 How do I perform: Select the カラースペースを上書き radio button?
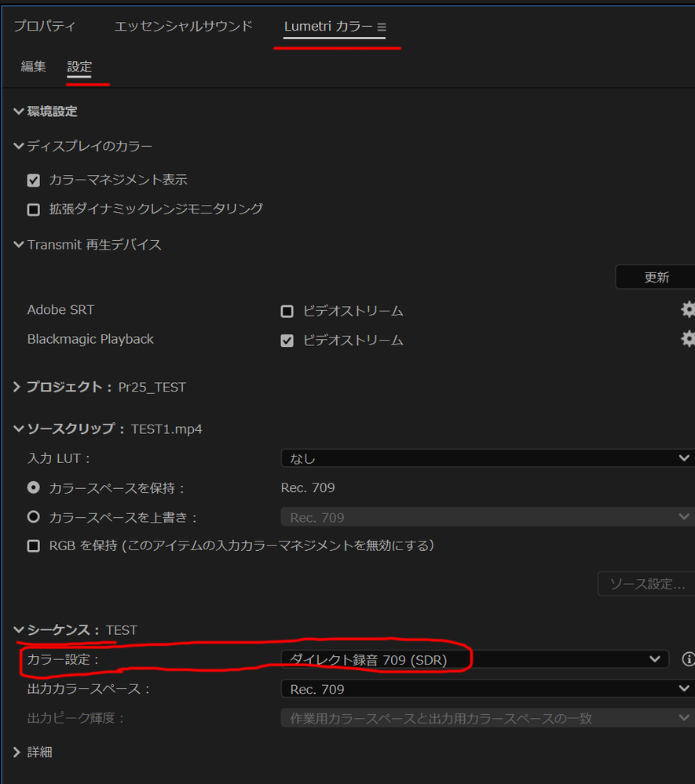pyautogui.click(x=33, y=516)
